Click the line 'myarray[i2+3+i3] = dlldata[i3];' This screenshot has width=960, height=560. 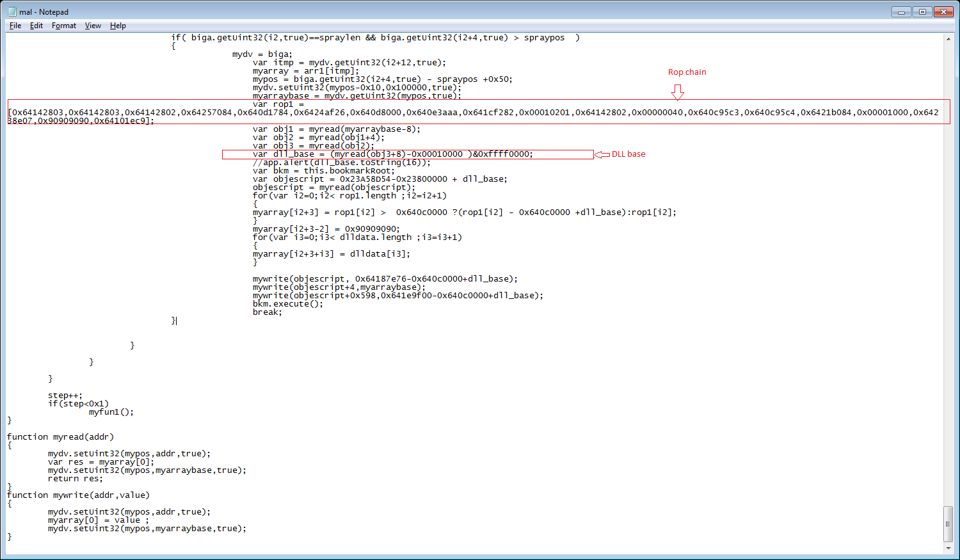(x=332, y=254)
